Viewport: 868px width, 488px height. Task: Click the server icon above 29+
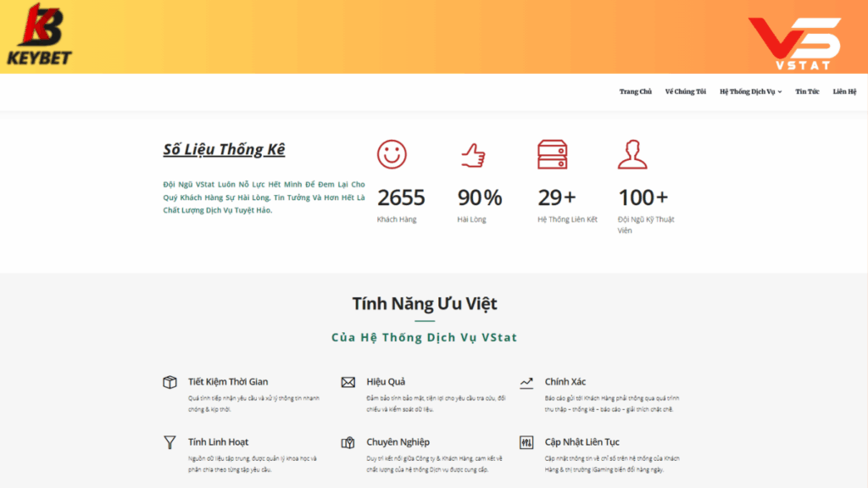[552, 154]
